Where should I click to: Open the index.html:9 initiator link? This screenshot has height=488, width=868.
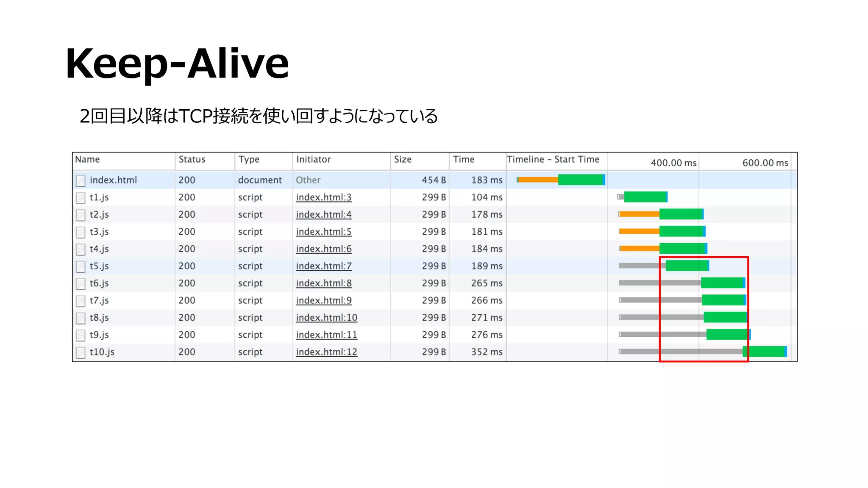click(x=324, y=300)
